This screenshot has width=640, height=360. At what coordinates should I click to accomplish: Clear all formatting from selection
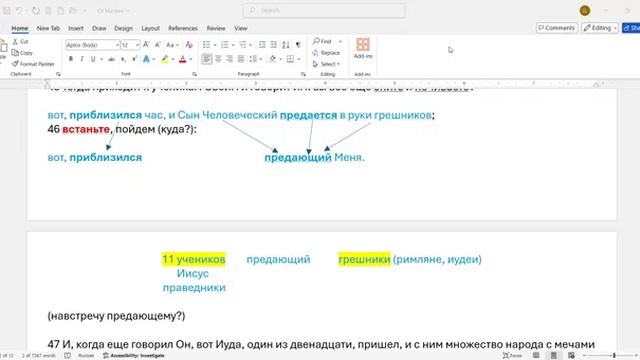tap(189, 44)
